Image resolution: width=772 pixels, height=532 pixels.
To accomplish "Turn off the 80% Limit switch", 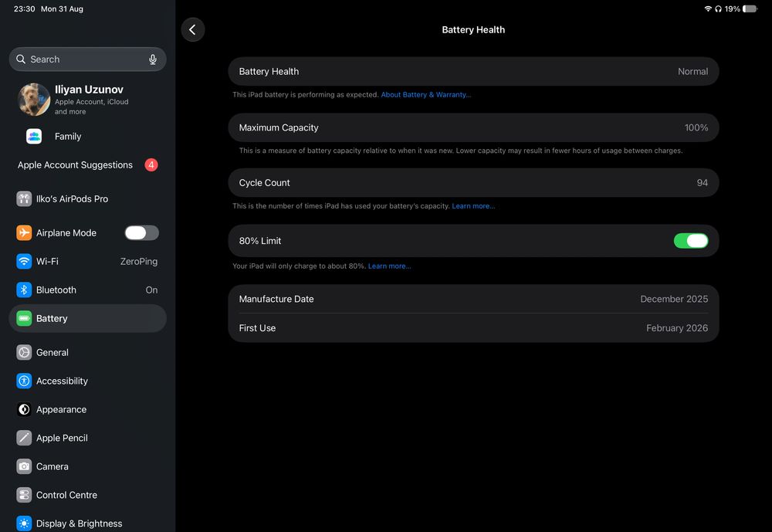I will point(691,241).
